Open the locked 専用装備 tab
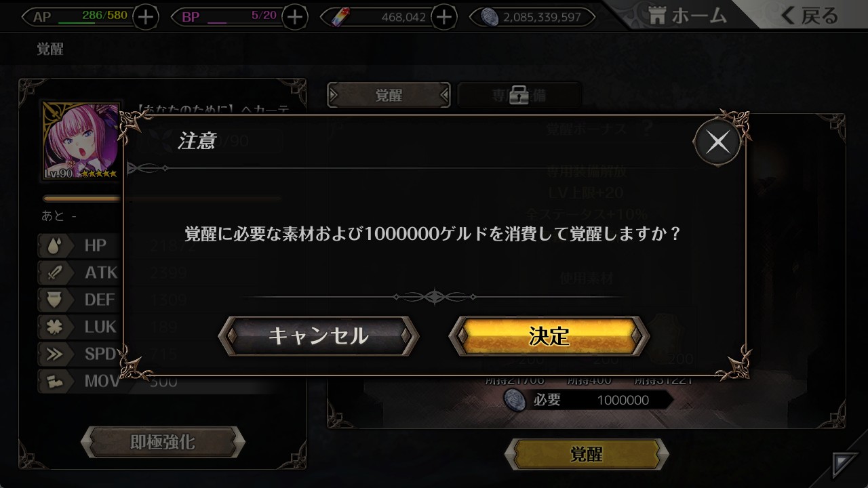This screenshot has width=868, height=488. 519,96
